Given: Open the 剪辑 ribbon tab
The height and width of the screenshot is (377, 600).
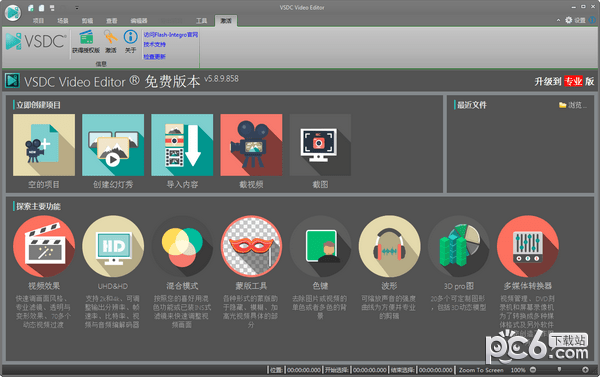Looking at the screenshot, I should coord(87,21).
